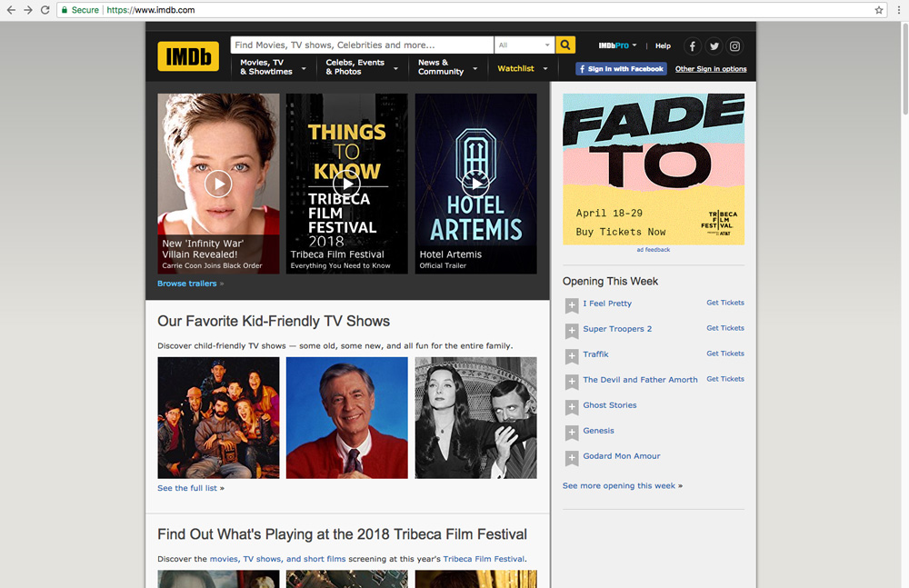Get Tickets for Super Troopers 2
Image resolution: width=909 pixels, height=588 pixels.
click(725, 328)
